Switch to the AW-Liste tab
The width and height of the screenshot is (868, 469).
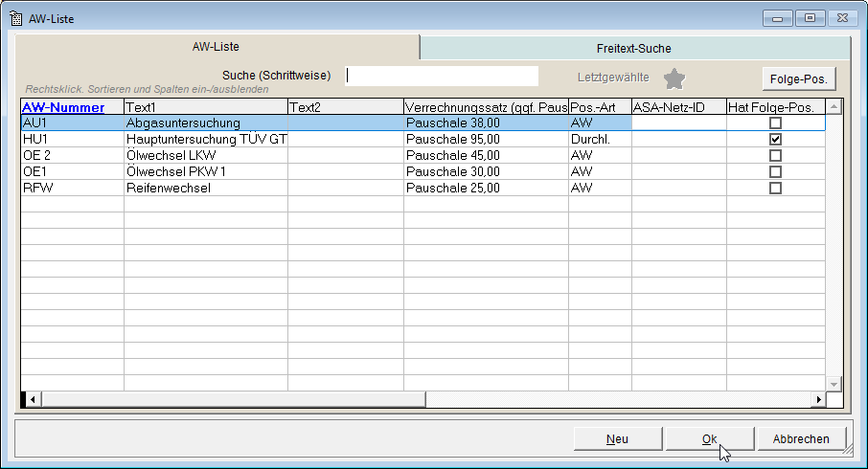(x=216, y=47)
